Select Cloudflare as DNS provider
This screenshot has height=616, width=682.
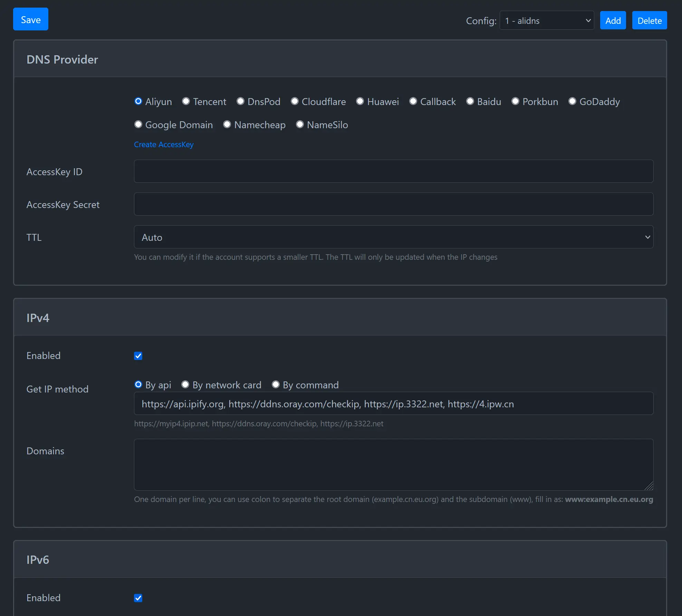click(295, 101)
